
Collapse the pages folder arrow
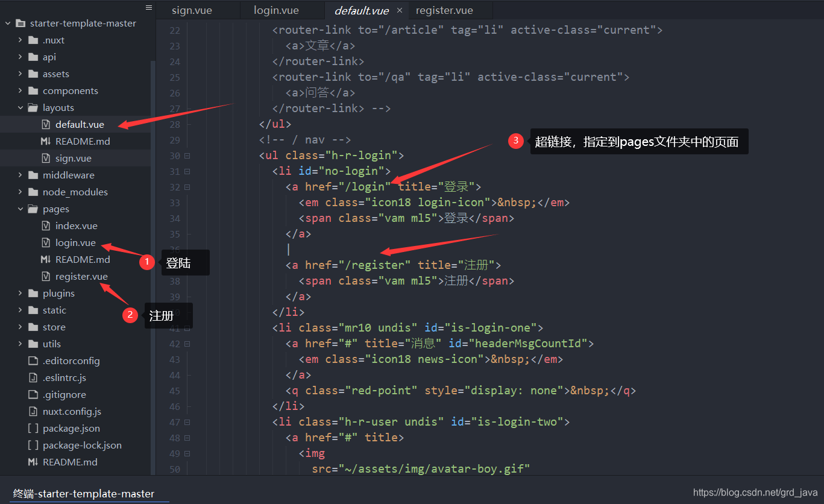tap(20, 209)
